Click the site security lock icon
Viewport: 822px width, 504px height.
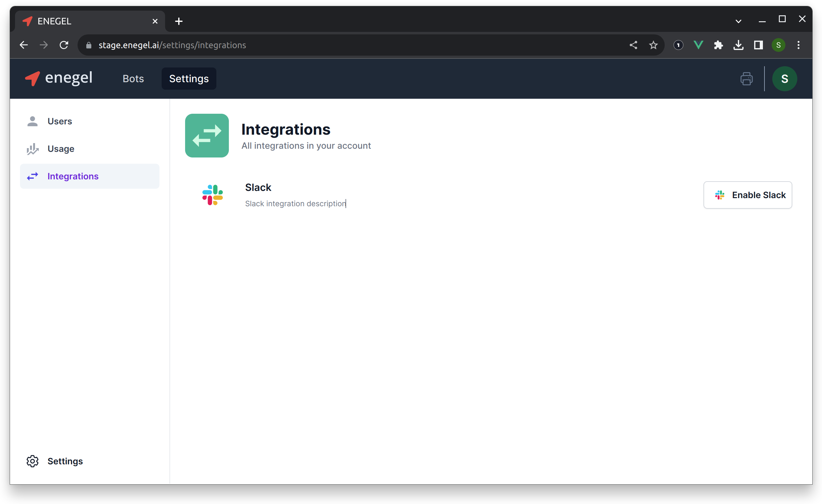(x=88, y=45)
